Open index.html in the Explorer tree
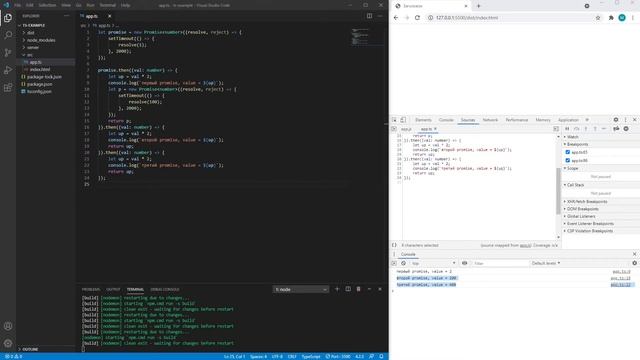Viewport: 640px width, 360px height. point(40,69)
